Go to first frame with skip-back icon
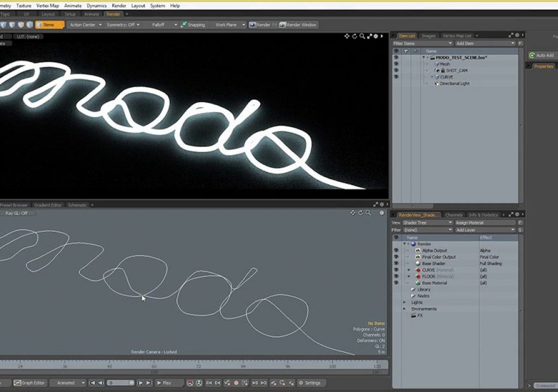 (x=92, y=383)
